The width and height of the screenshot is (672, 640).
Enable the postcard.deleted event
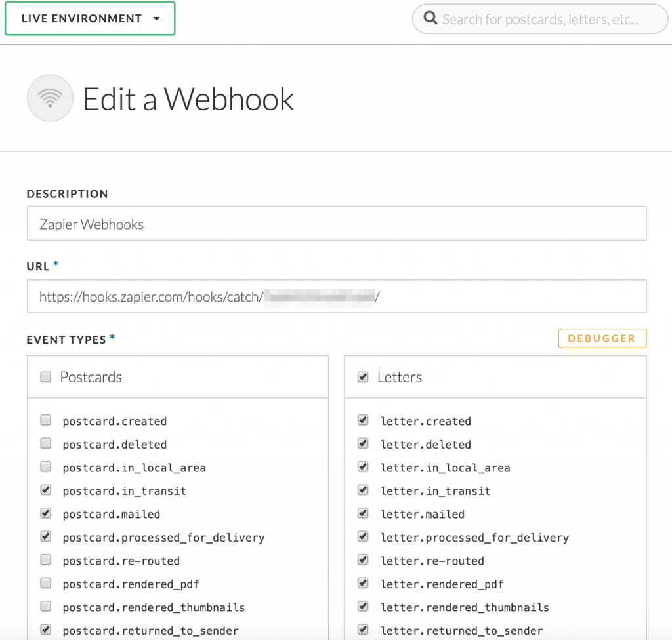(45, 443)
